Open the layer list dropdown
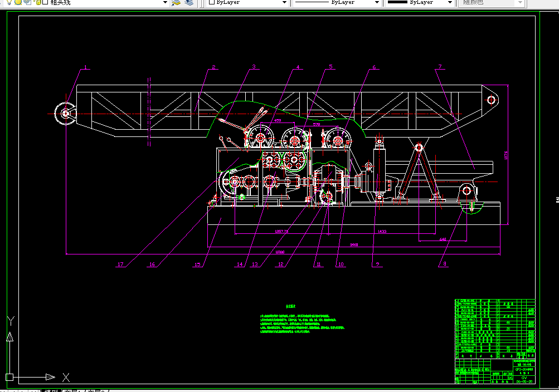Screen dimensions: 559x392 tap(164, 3)
